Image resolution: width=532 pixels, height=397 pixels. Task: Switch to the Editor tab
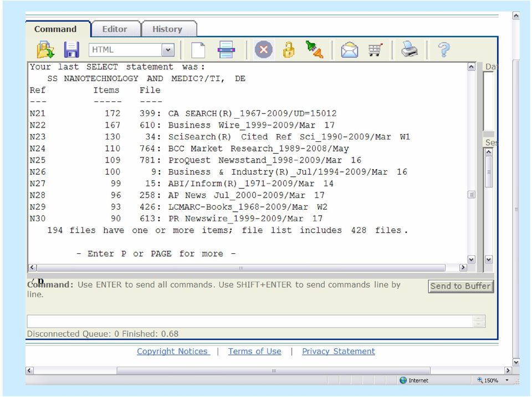(115, 29)
